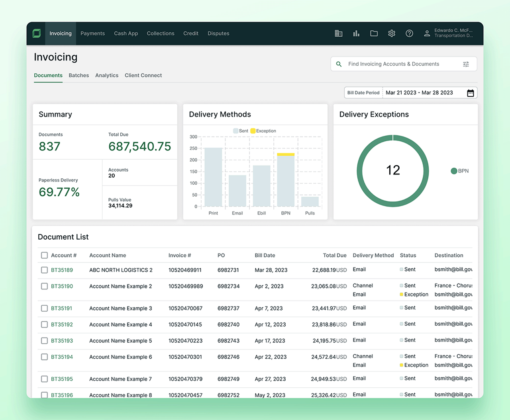Open account link BT35196

(62, 395)
